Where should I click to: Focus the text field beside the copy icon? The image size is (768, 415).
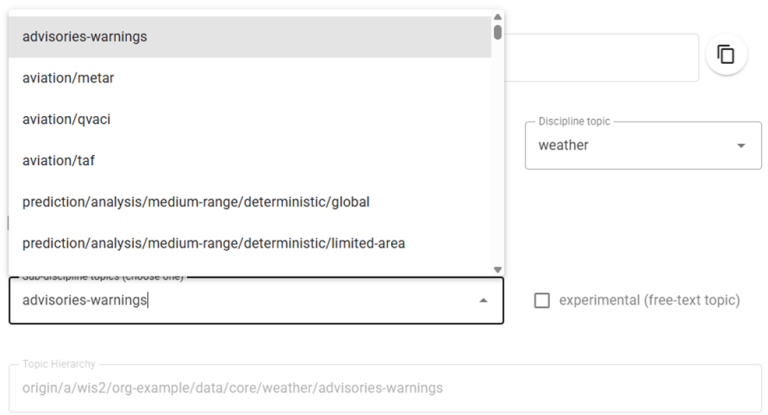coord(600,58)
